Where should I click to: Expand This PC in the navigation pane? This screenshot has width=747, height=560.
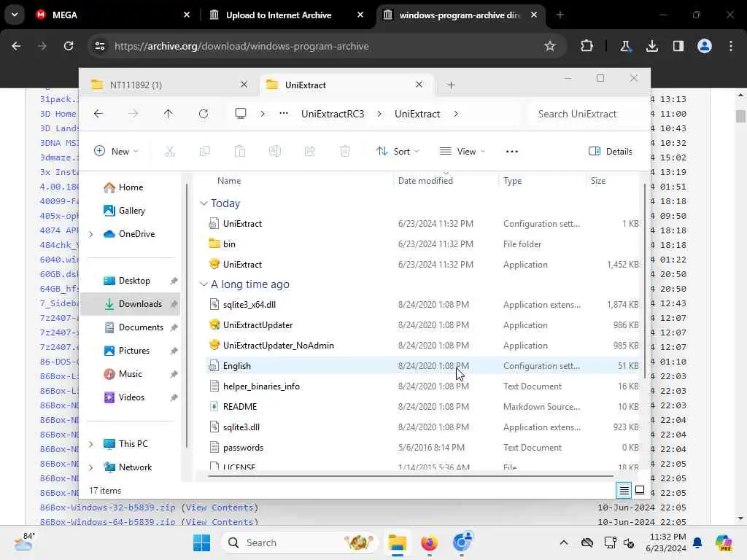tap(91, 444)
